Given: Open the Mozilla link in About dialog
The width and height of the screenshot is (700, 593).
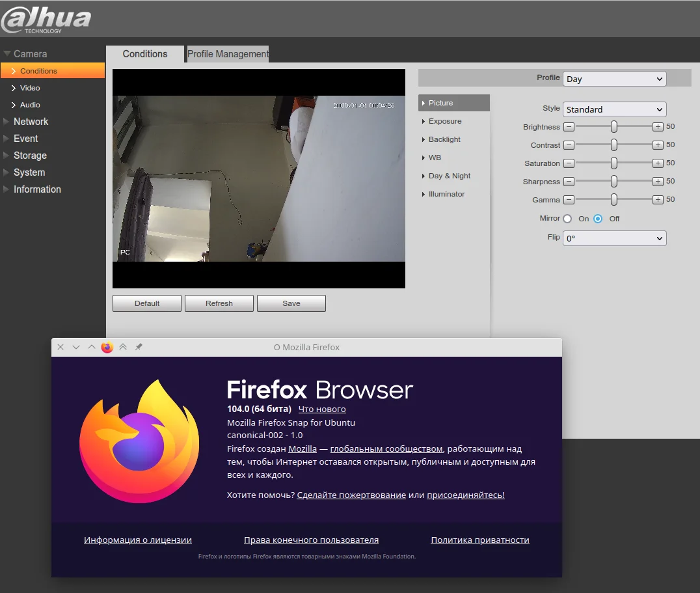Looking at the screenshot, I should click(303, 448).
